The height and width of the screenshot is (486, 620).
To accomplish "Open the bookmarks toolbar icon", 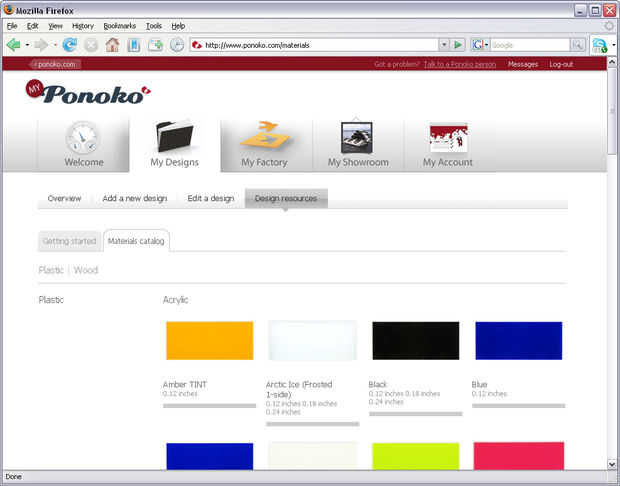I will 134,45.
